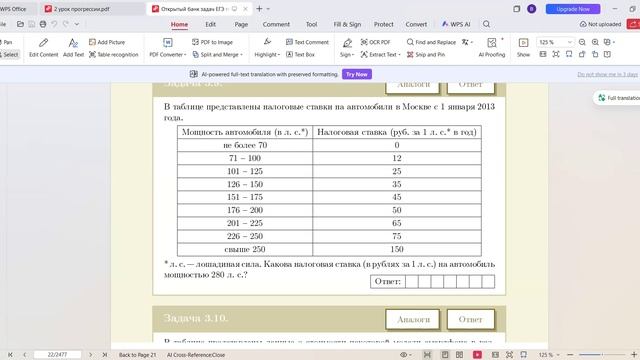The width and height of the screenshot is (640, 360).
Task: Click Text Comment tool
Action: coord(307,42)
